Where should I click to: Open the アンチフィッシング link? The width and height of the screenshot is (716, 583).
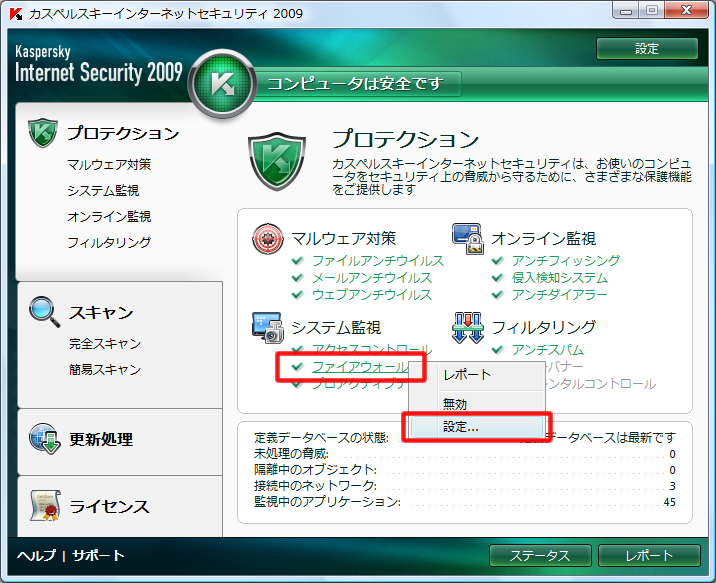[x=565, y=261]
